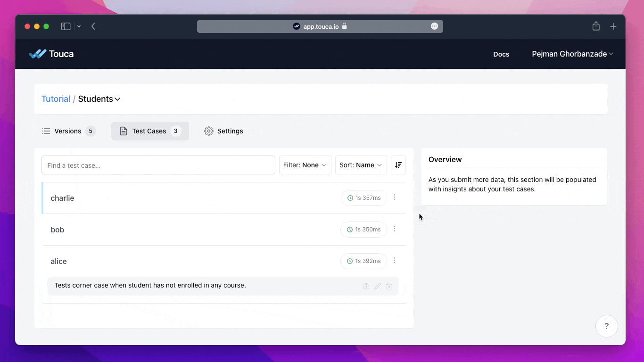Open the Docs link
The height and width of the screenshot is (362, 644).
pos(501,54)
